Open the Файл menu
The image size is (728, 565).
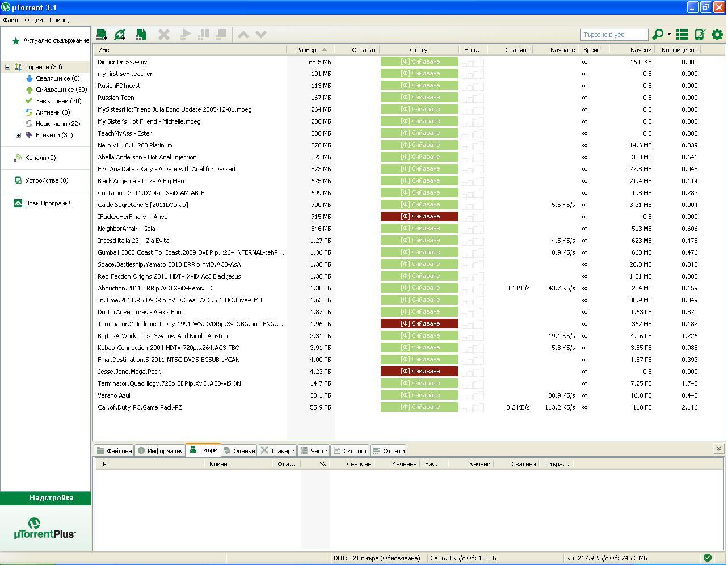[x=10, y=20]
